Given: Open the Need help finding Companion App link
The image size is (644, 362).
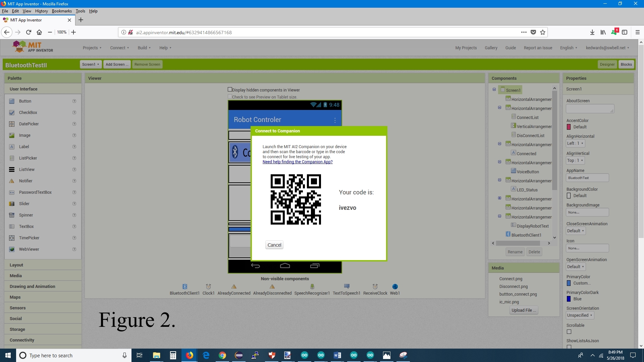Looking at the screenshot, I should click(x=298, y=162).
